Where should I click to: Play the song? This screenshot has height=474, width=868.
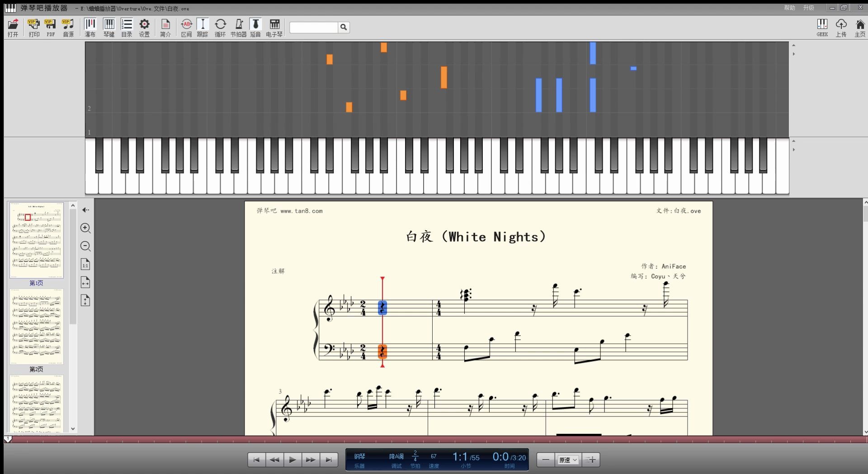coord(292,460)
